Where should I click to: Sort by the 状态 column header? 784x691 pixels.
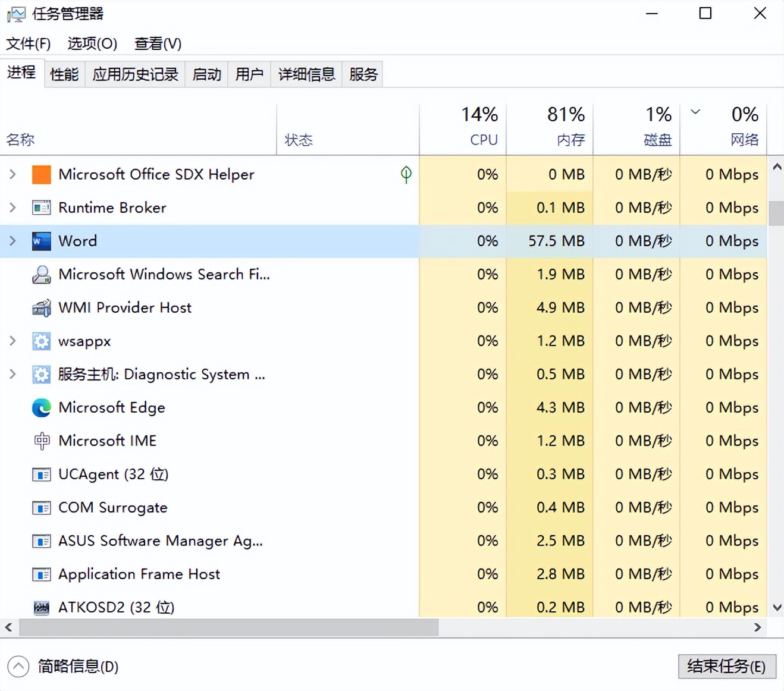point(348,130)
